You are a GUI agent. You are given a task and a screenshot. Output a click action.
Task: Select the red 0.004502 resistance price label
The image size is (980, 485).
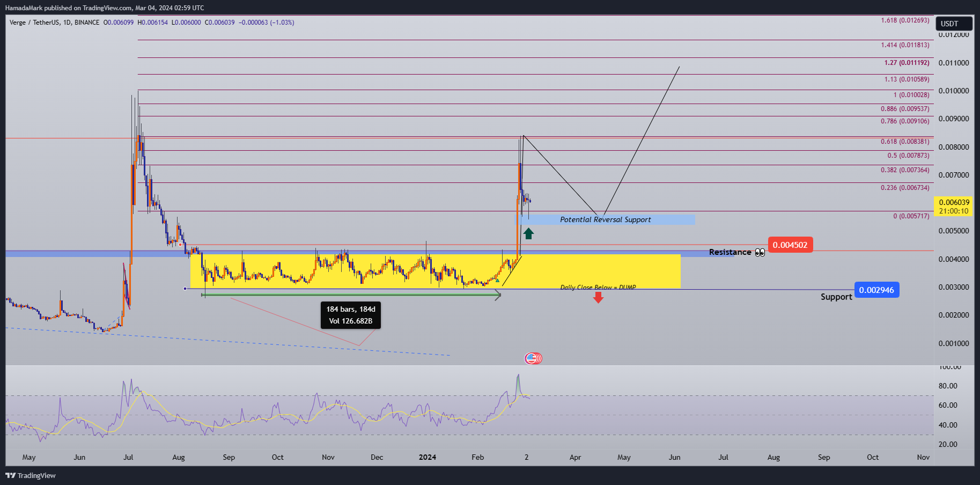[790, 245]
